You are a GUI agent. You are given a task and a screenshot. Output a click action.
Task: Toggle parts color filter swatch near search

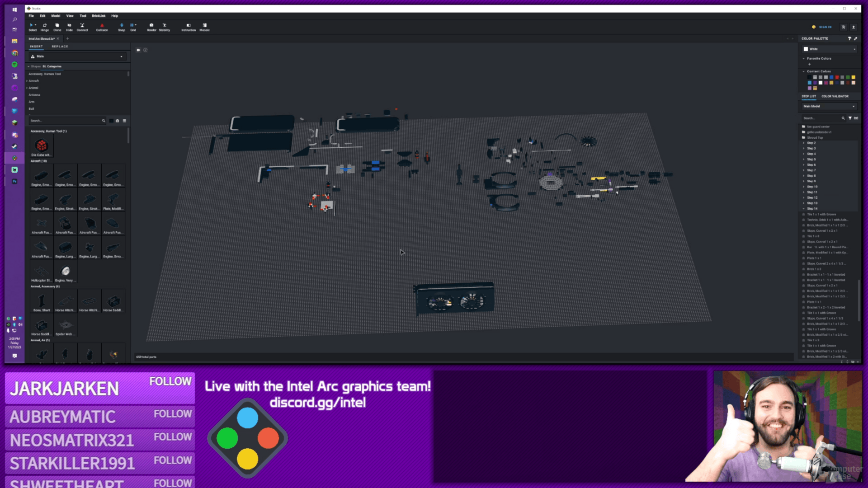pos(111,121)
